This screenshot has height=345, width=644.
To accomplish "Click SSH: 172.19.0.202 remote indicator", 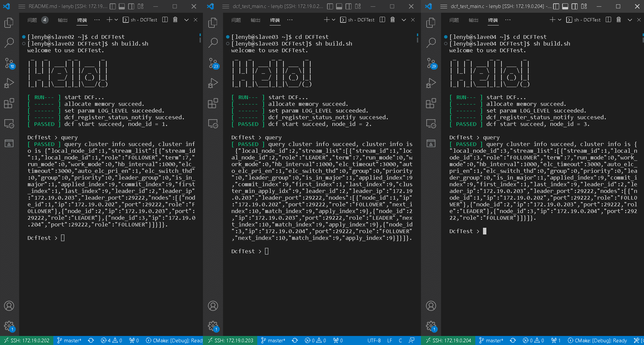I will pos(26,341).
